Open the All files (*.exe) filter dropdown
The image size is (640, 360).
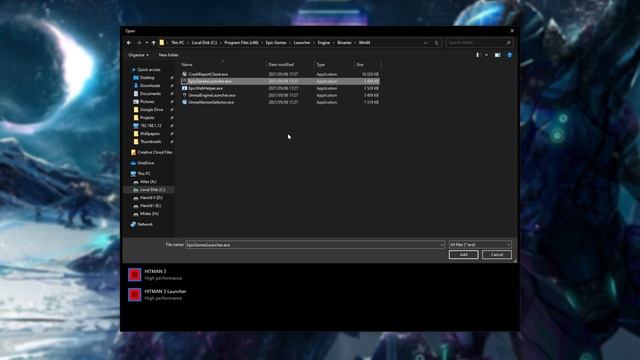click(480, 245)
